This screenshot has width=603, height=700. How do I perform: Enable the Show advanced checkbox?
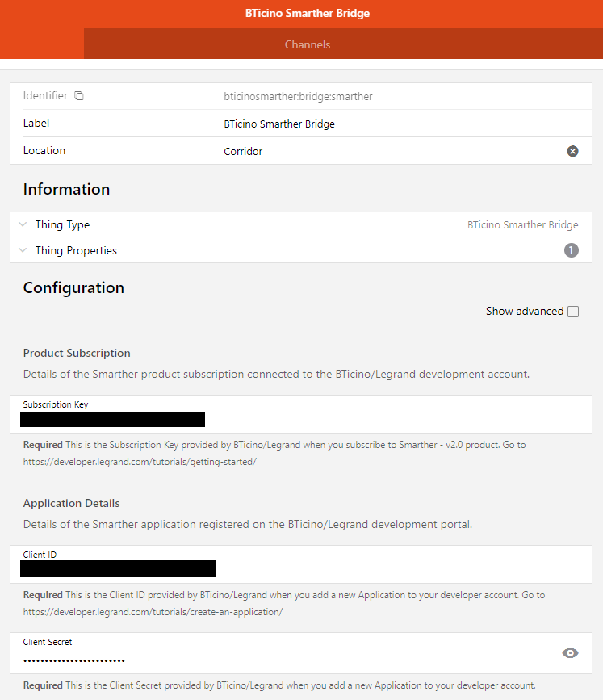tap(573, 312)
